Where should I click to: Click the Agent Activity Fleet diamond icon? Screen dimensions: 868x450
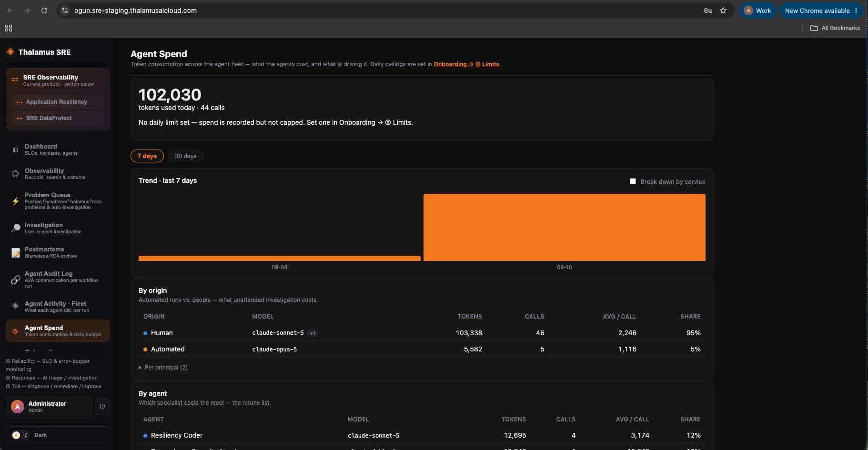coord(15,306)
